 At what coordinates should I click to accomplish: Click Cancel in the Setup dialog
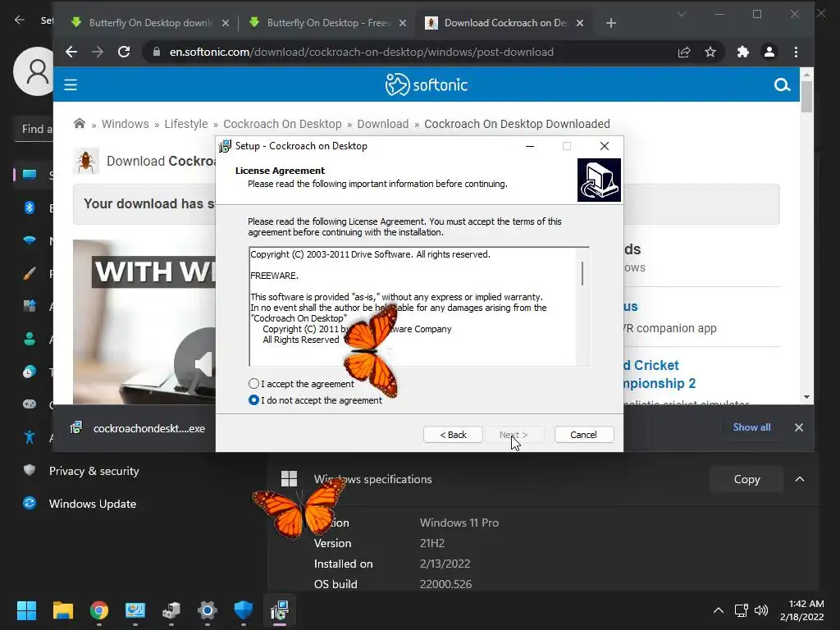click(x=583, y=435)
